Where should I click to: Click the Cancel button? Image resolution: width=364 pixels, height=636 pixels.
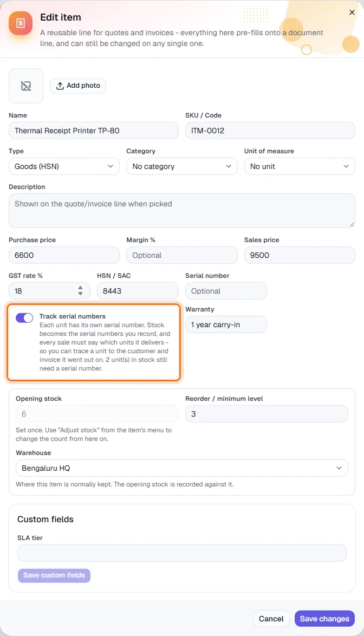271,619
